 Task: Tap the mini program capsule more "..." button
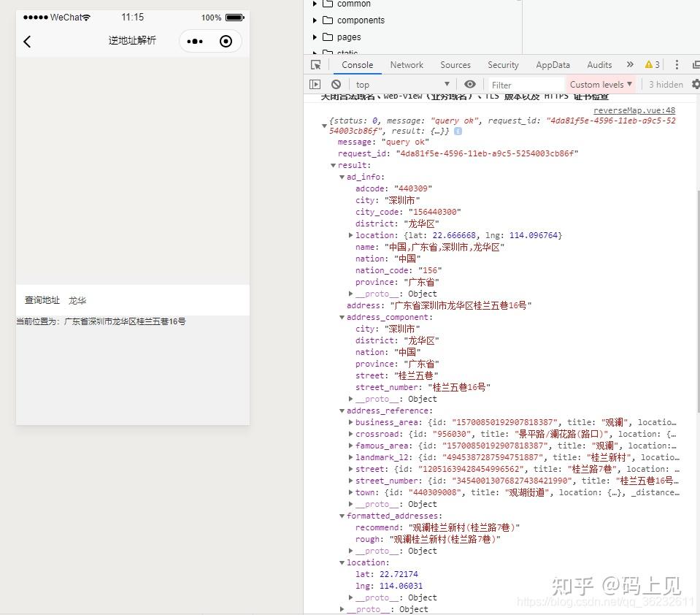(x=194, y=42)
